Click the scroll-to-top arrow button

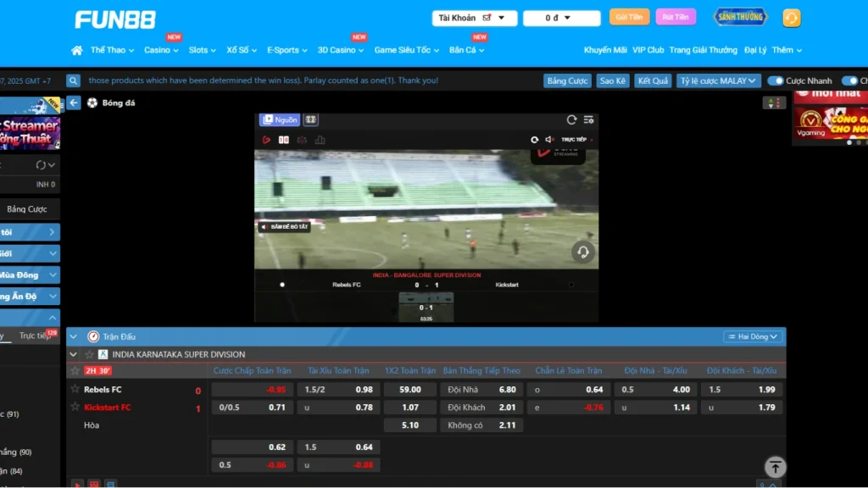tap(776, 467)
